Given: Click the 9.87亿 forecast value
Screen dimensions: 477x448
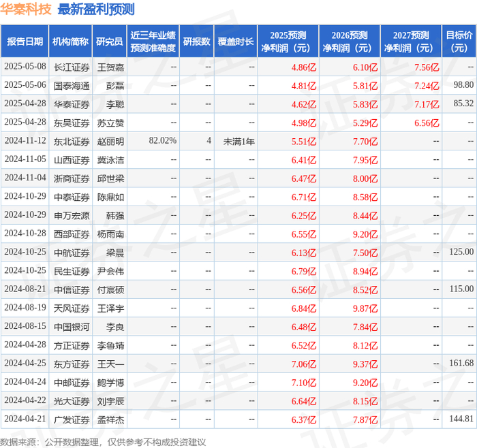Looking at the screenshot, I should (x=365, y=308).
